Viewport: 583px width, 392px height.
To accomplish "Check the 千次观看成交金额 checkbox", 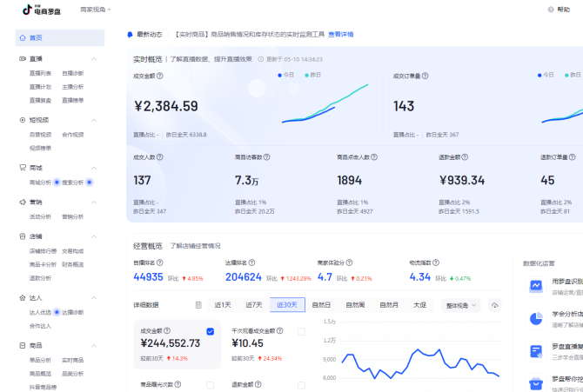I will coord(301,331).
